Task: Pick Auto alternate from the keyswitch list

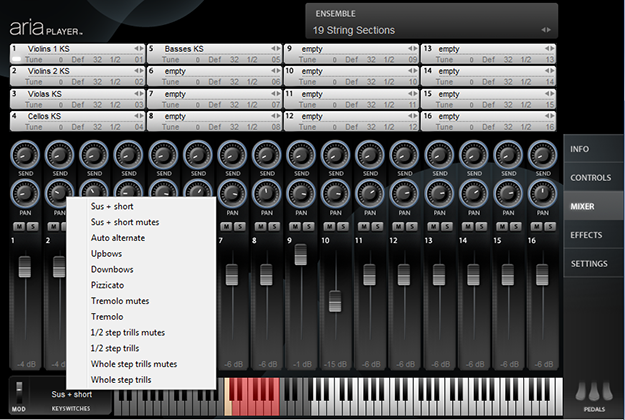Action: coord(141,238)
